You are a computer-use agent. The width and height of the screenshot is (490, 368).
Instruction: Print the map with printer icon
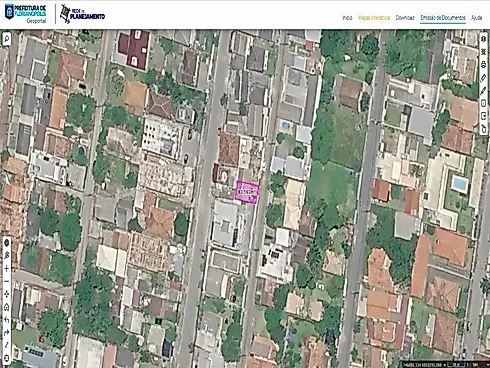click(483, 65)
